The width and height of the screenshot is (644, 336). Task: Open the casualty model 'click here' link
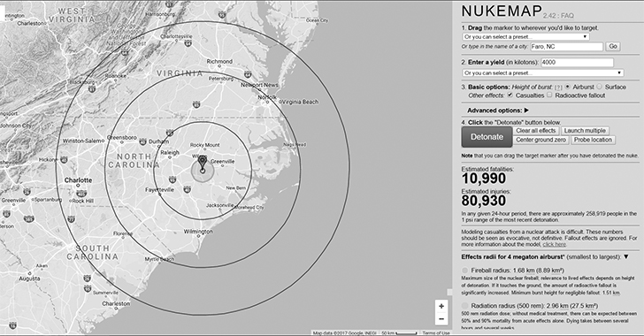pos(554,244)
